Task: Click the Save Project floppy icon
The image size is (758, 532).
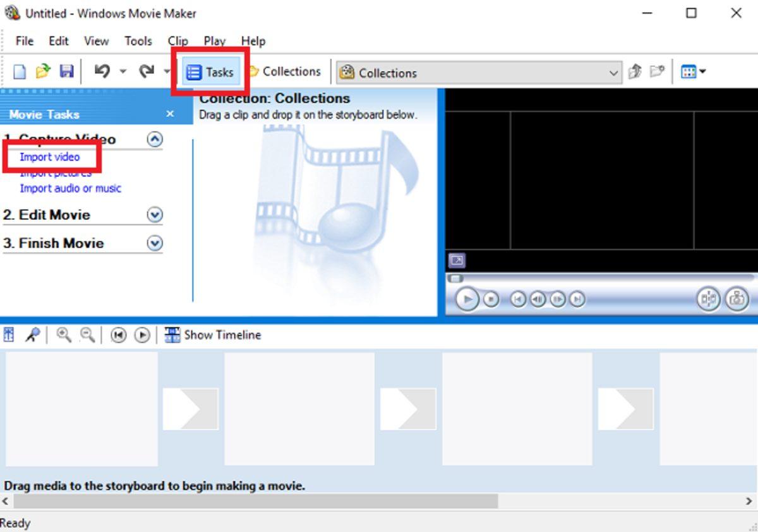Action: point(66,72)
